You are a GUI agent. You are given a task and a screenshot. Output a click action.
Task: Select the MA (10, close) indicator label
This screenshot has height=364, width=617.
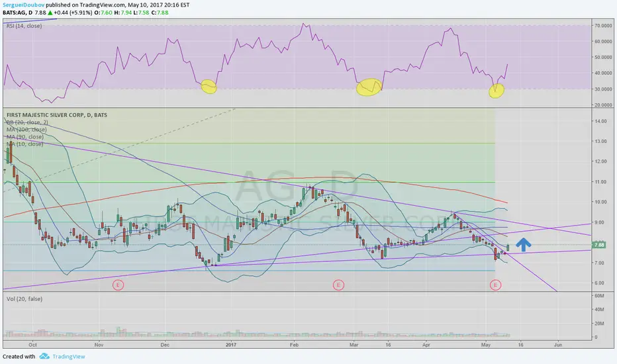(24, 144)
